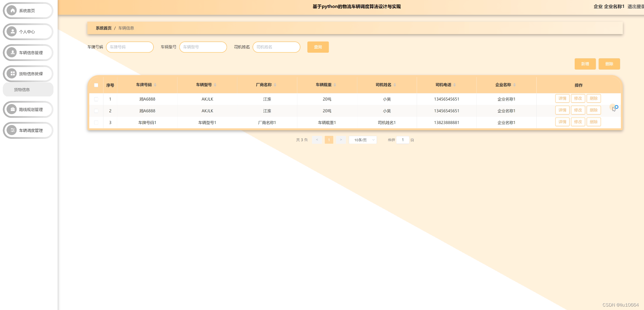Sort by 车辆载重 using the column arrows
The height and width of the screenshot is (310, 644).
click(x=335, y=84)
